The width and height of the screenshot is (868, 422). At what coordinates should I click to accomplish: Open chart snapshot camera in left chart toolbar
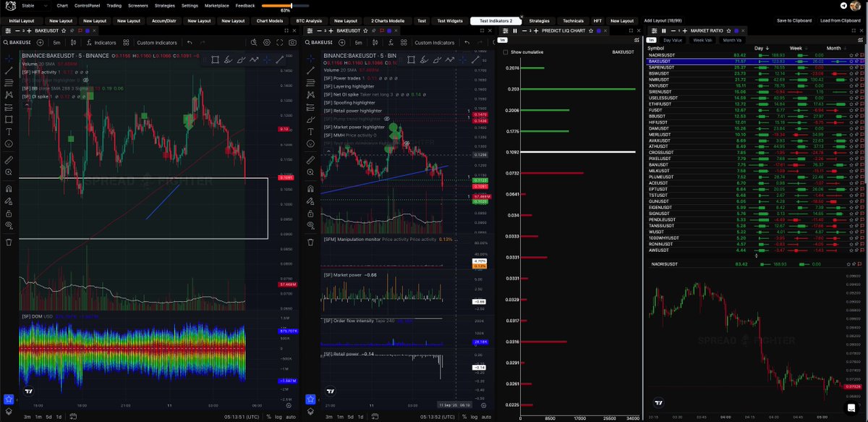[x=292, y=43]
